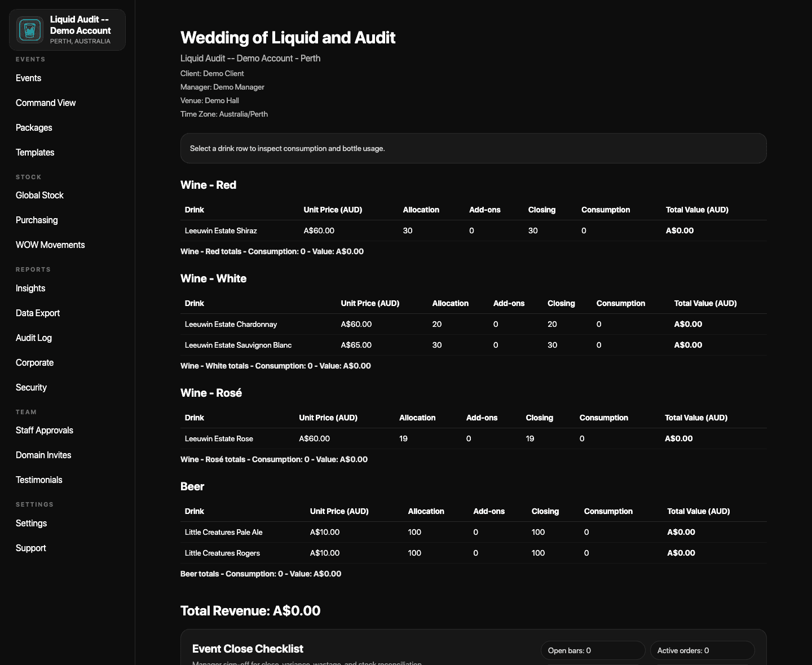
Task: Click the Rose allocation value 19
Action: (x=403, y=438)
